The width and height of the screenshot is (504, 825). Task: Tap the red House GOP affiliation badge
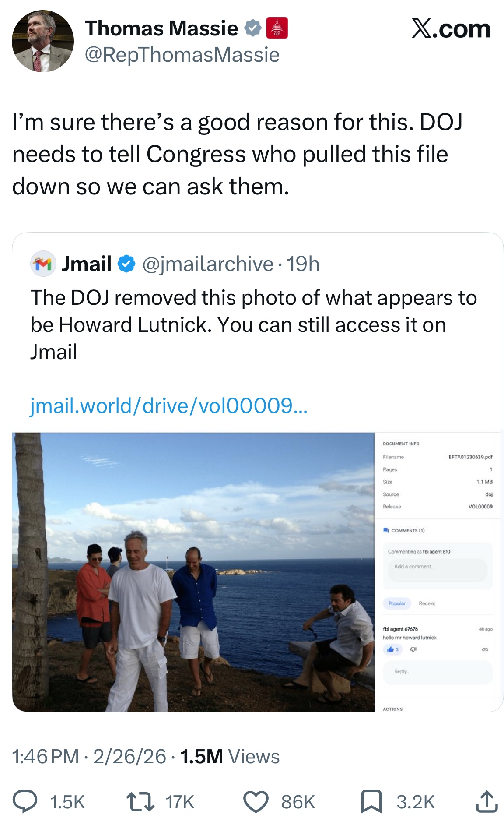277,28
